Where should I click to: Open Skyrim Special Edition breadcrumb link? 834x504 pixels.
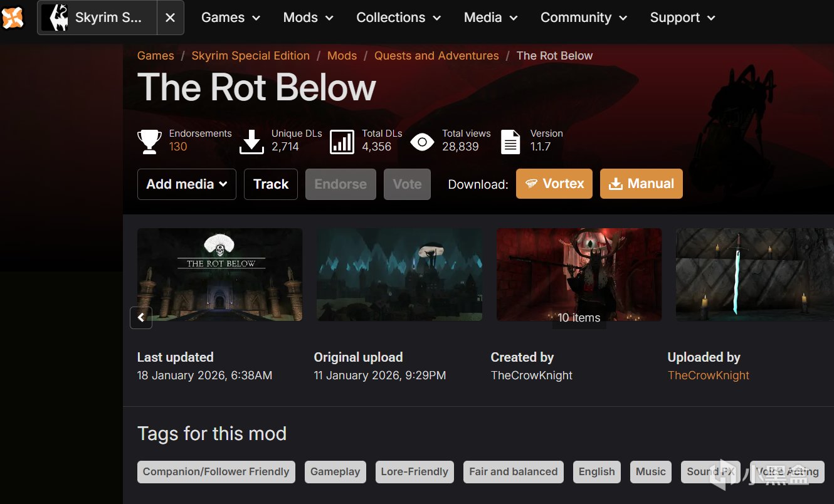coord(251,56)
